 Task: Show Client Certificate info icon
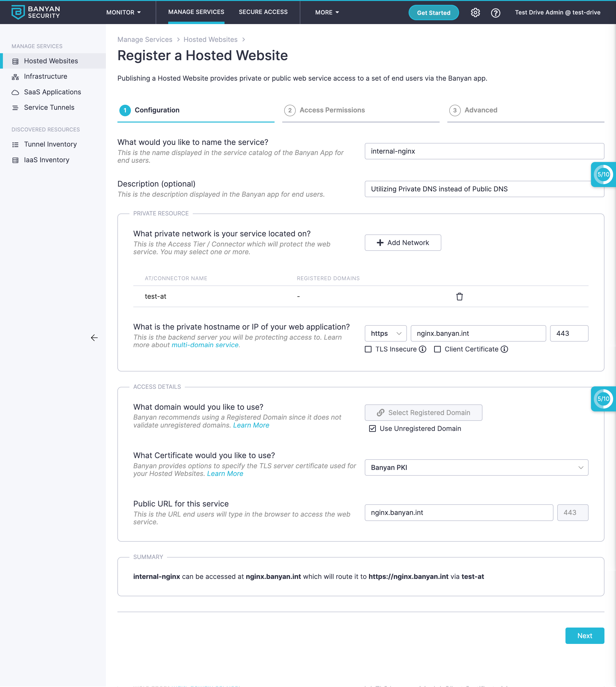(x=504, y=349)
